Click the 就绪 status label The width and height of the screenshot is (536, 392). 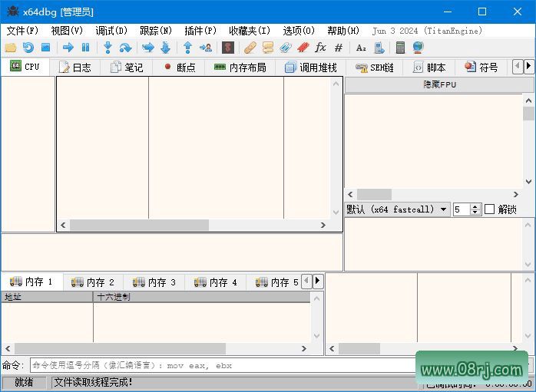pyautogui.click(x=24, y=382)
